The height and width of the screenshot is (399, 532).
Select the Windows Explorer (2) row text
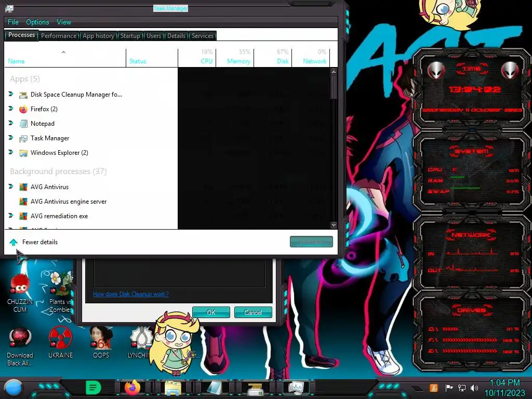pyautogui.click(x=59, y=153)
